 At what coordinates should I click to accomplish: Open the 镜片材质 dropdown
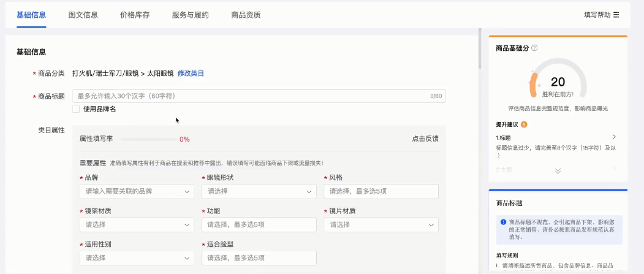[381, 225]
